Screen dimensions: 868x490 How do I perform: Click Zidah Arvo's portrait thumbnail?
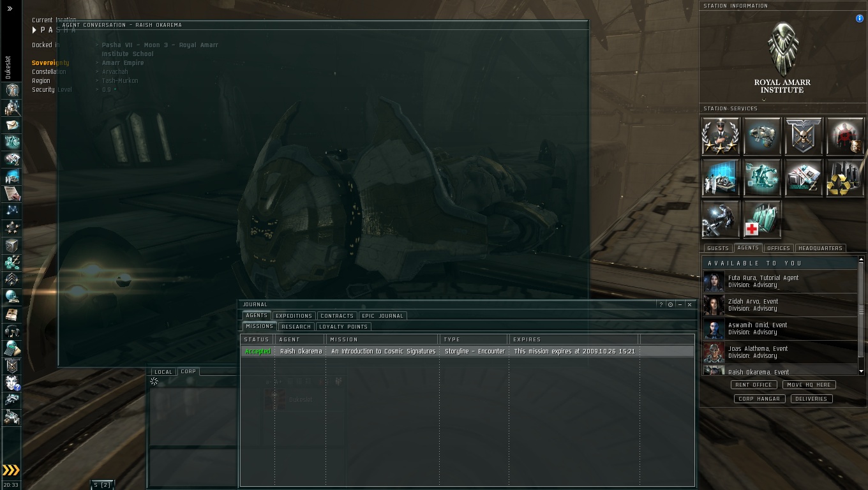coord(714,305)
